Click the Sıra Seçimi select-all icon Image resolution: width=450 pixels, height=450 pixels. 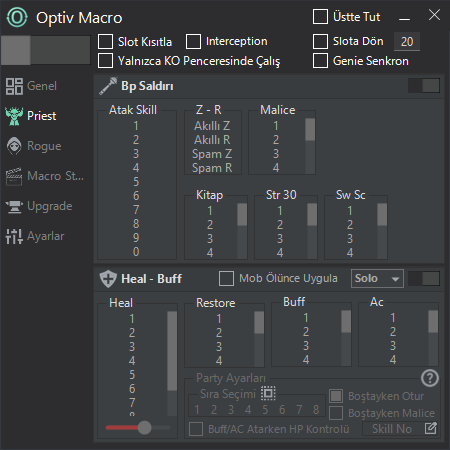[268, 393]
